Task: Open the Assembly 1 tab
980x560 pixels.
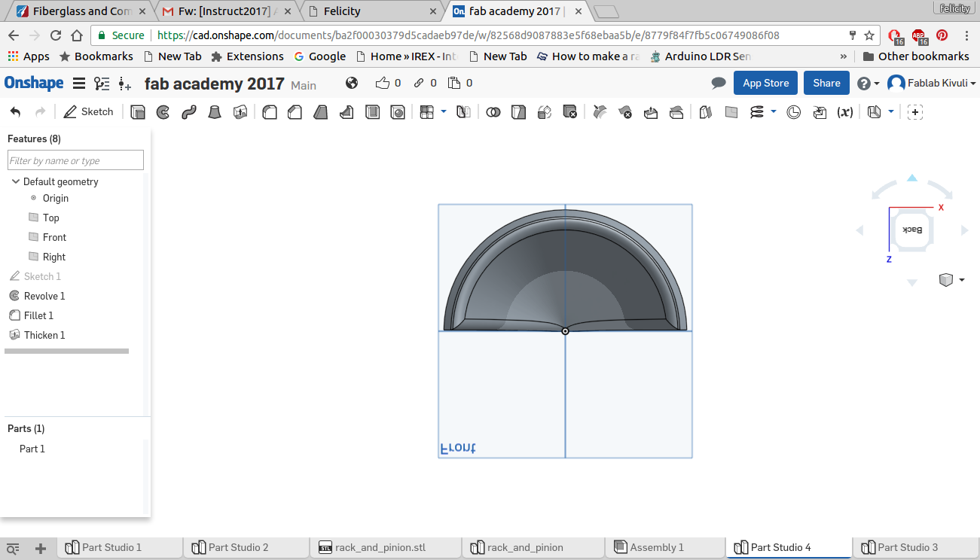Action: pos(656,547)
